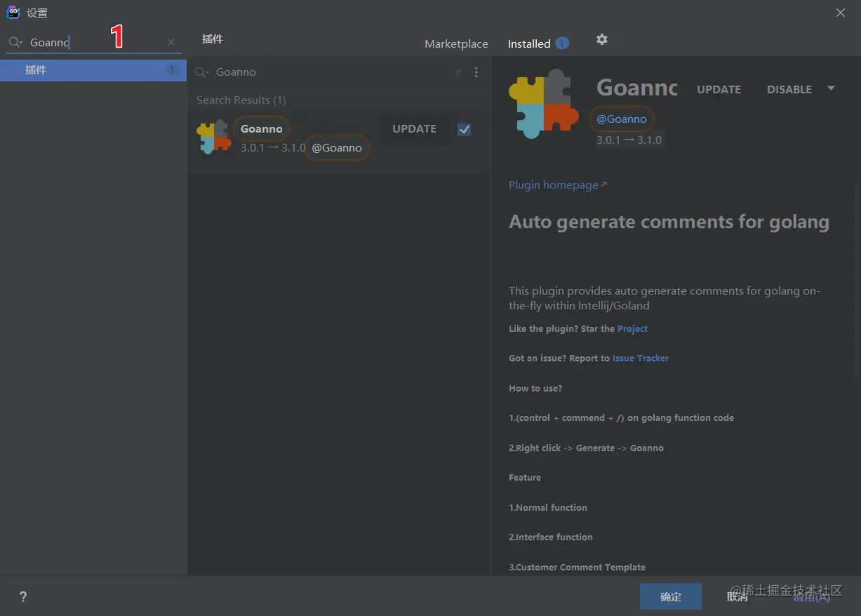This screenshot has width=861, height=616.
Task: Click the 取消 cancel button
Action: (737, 596)
